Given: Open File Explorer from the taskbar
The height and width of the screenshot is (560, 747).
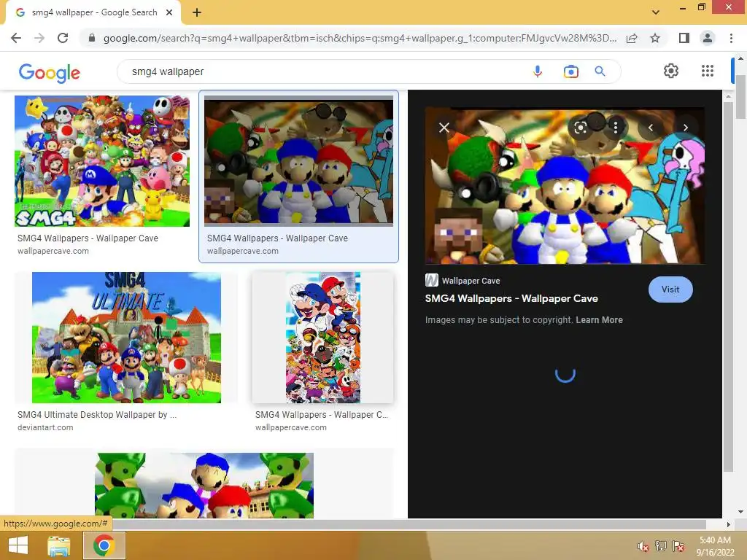Looking at the screenshot, I should pyautogui.click(x=59, y=545).
